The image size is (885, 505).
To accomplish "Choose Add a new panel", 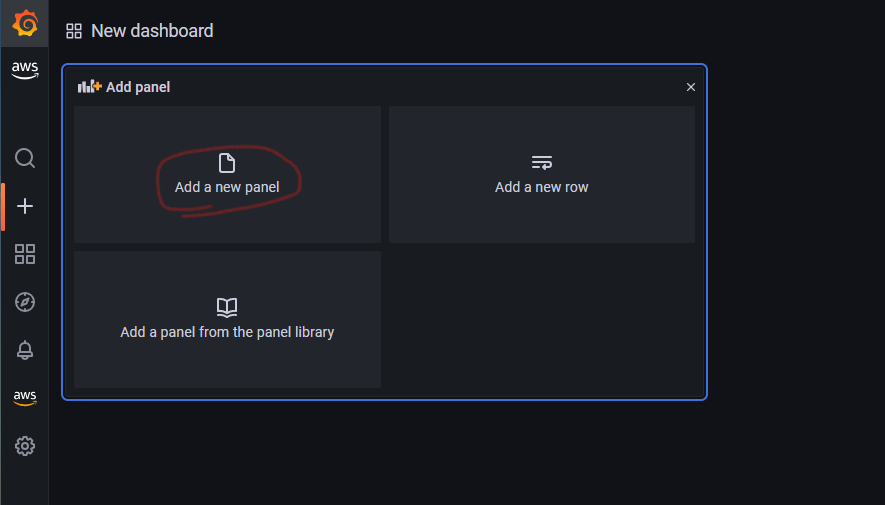I will (x=227, y=174).
